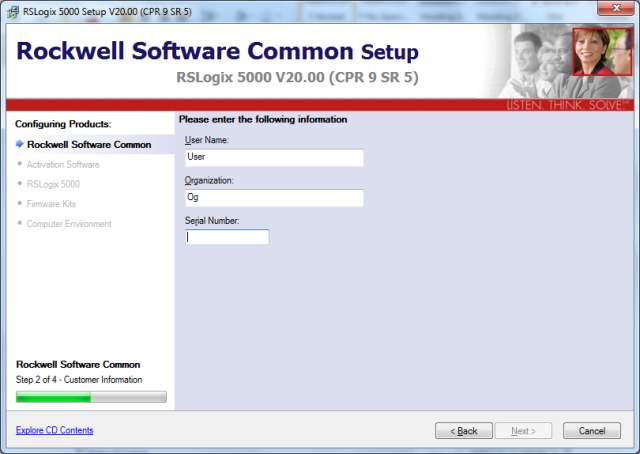640x454 pixels.
Task: Click the 'RSLogix 5000 V20.00 (CPR 9 SR 5)' subtitle
Action: click(x=297, y=77)
